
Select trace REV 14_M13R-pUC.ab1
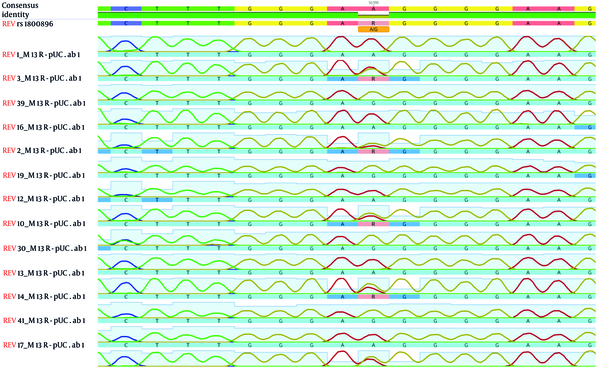point(43,296)
